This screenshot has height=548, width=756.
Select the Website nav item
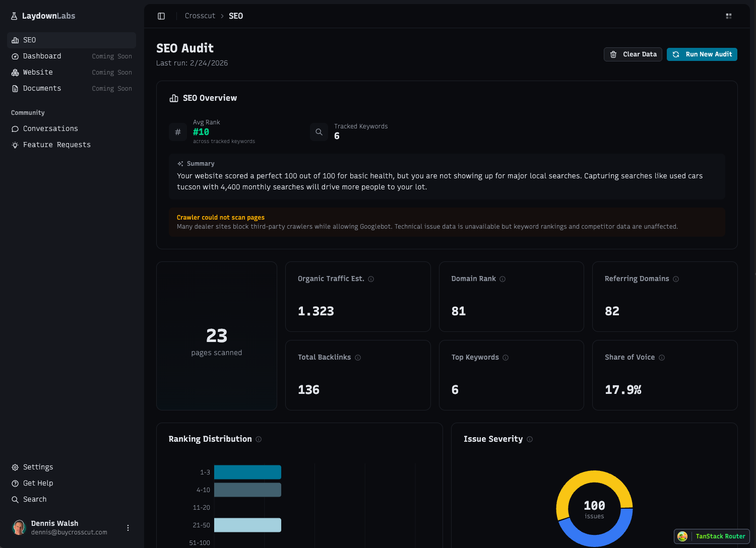[38, 72]
